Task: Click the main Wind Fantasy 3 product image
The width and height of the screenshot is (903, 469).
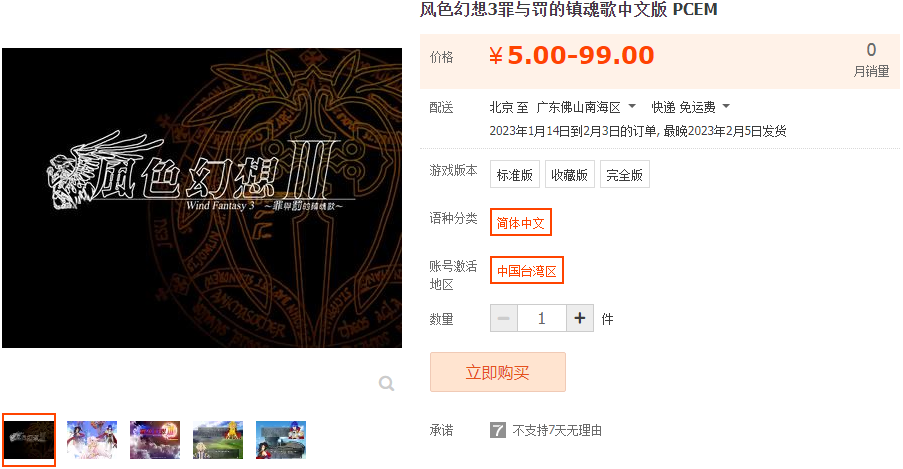Action: (x=202, y=198)
